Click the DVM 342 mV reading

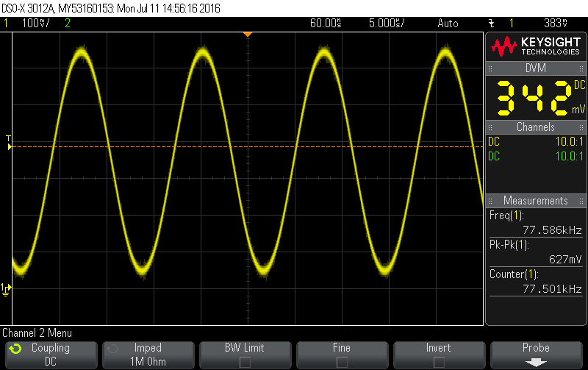[534, 98]
